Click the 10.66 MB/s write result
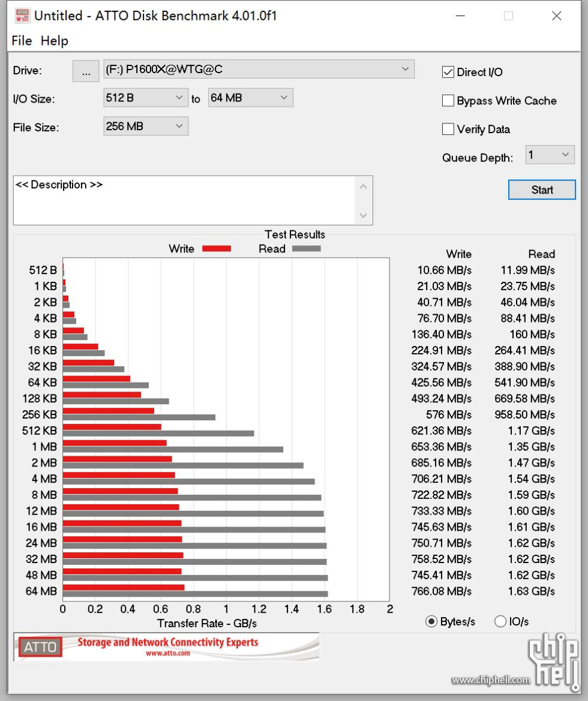Viewport: 588px width, 701px height. [445, 270]
